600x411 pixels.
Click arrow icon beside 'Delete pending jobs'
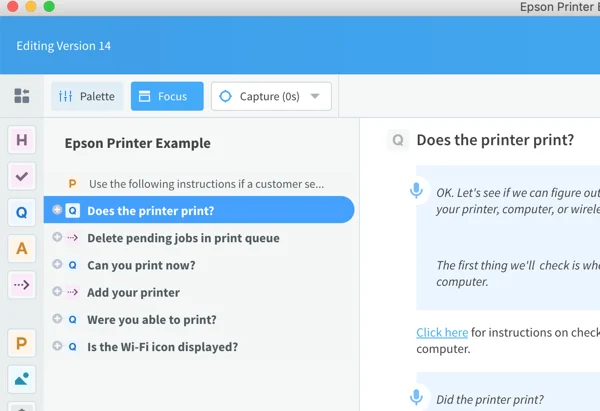[x=73, y=238]
